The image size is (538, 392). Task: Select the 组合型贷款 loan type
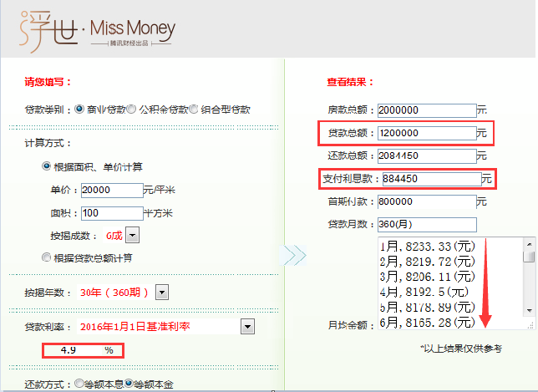(x=194, y=109)
